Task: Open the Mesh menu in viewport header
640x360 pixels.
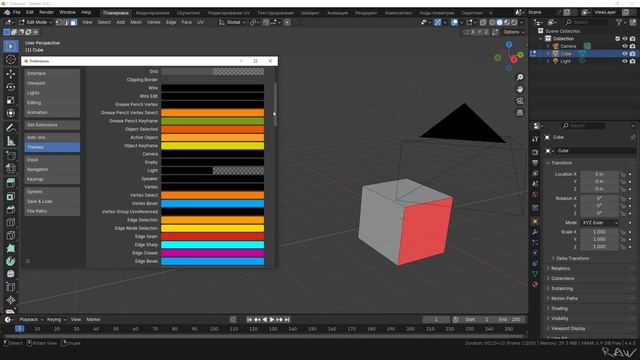Action: point(136,22)
